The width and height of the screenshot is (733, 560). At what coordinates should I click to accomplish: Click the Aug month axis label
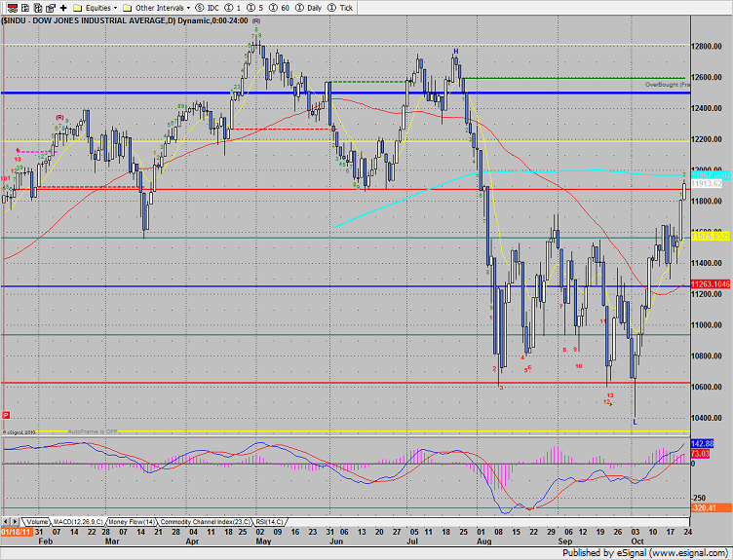pyautogui.click(x=483, y=541)
